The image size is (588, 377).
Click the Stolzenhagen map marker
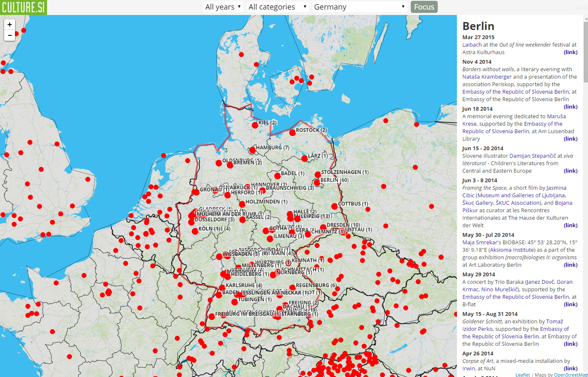pos(318,174)
